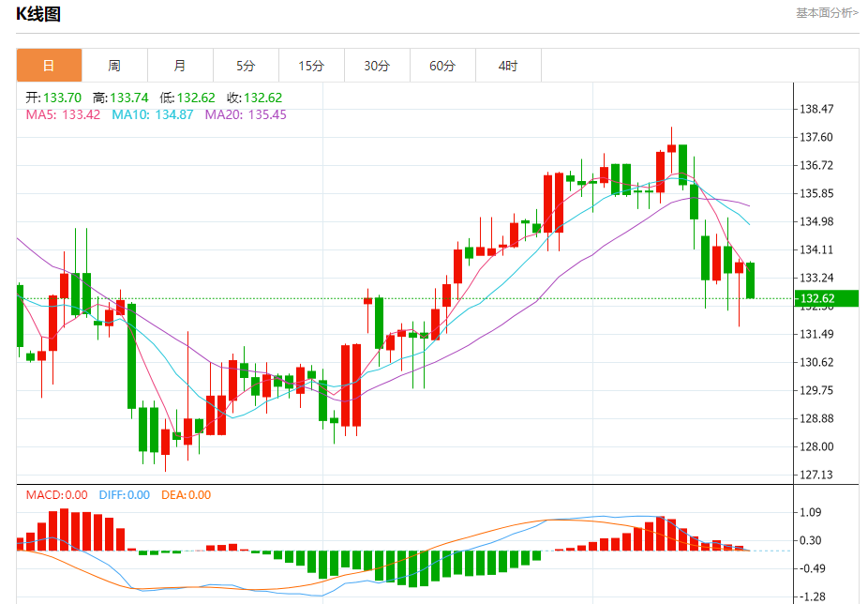Switch to the 4时 four-hour tab
Screen dimensions: 868x604
tap(508, 66)
